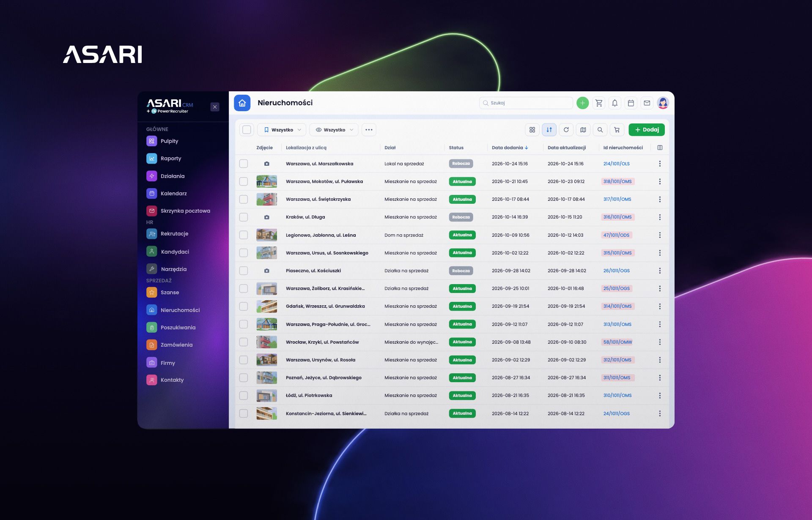Open the blue home icon beside Nieruchomości

point(242,103)
